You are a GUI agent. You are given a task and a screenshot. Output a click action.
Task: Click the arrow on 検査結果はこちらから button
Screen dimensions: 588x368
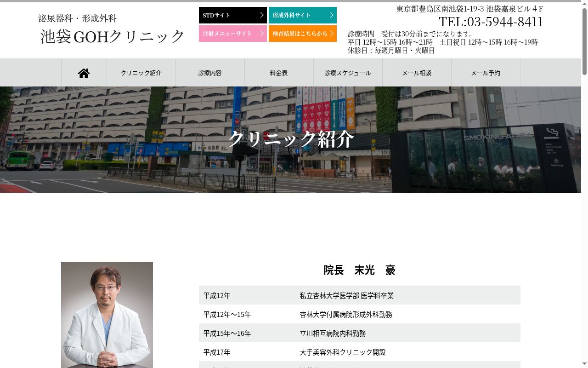click(332, 34)
